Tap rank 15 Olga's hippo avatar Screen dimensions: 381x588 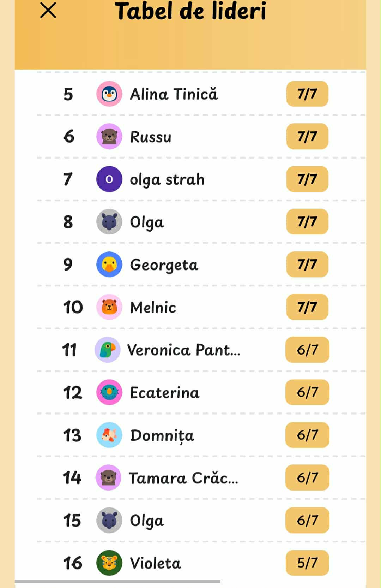(109, 521)
